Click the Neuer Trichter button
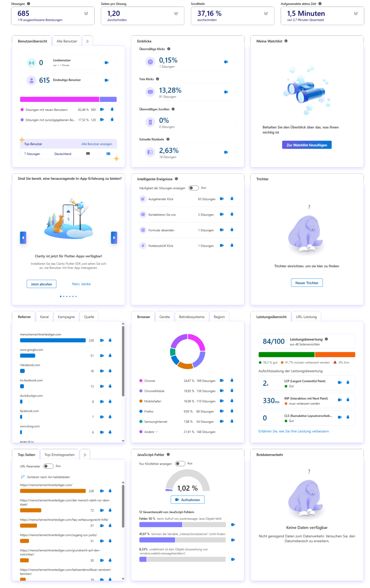The width and height of the screenshot is (370, 588). tap(307, 283)
